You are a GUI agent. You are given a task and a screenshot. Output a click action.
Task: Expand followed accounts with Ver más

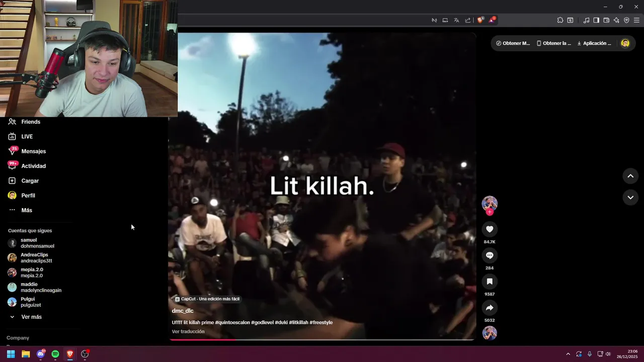pos(26,317)
